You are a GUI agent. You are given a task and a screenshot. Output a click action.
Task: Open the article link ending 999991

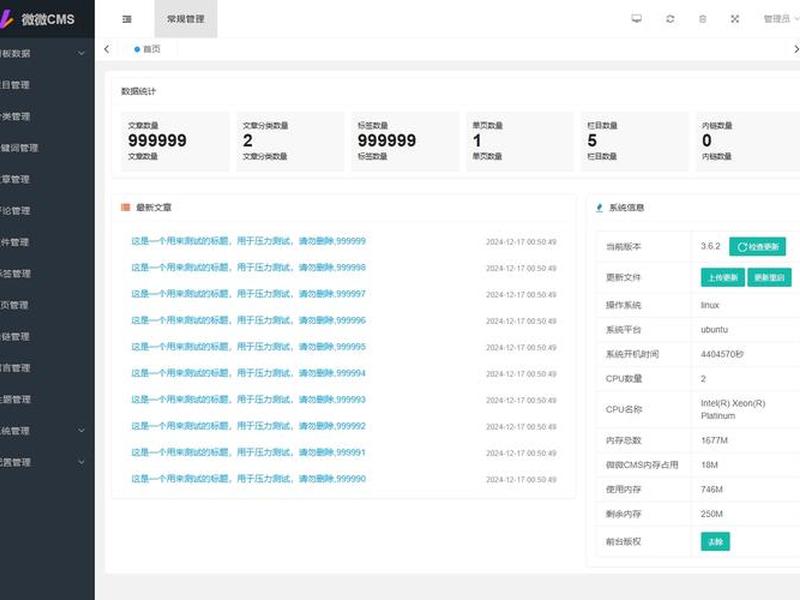[248, 453]
